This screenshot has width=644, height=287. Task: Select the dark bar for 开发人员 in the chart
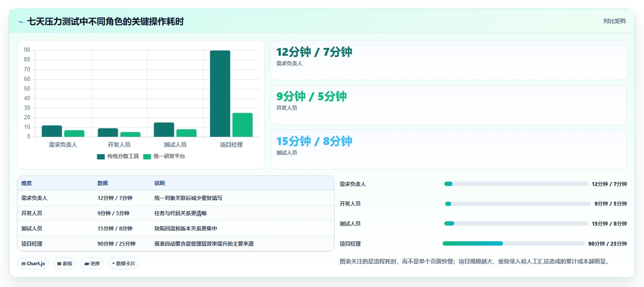click(108, 132)
